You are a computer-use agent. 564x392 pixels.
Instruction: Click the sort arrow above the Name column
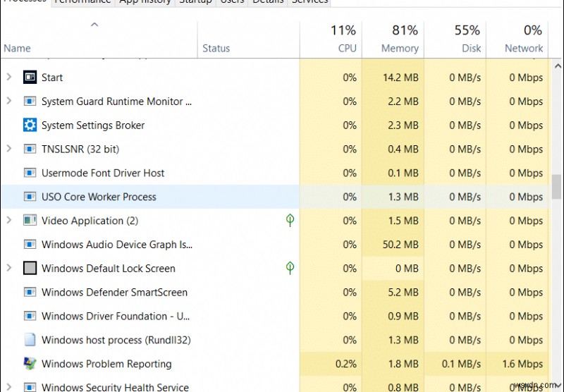coord(94,25)
